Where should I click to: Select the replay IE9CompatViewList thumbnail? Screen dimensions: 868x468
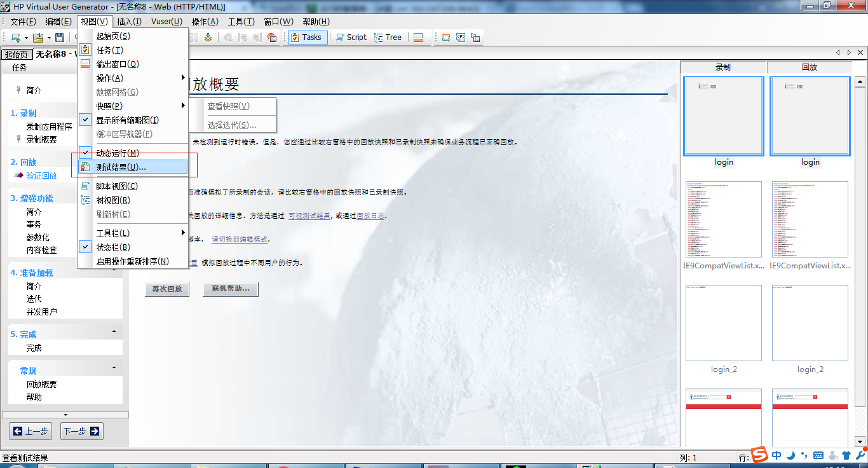point(810,219)
